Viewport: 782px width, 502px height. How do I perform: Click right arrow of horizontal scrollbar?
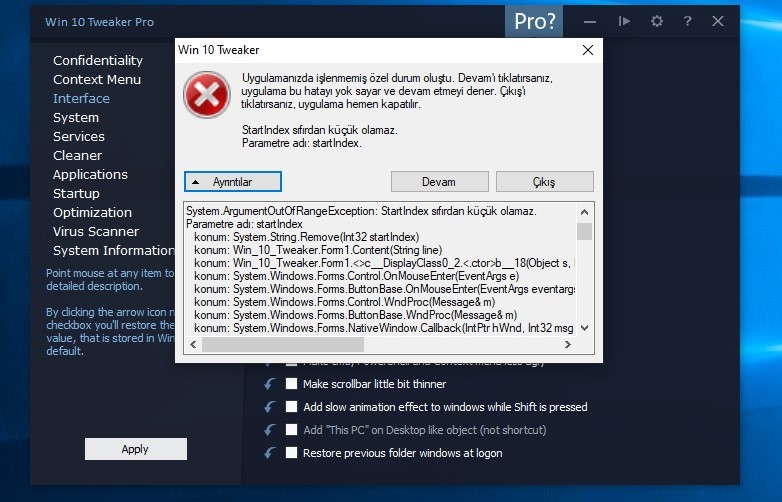568,344
